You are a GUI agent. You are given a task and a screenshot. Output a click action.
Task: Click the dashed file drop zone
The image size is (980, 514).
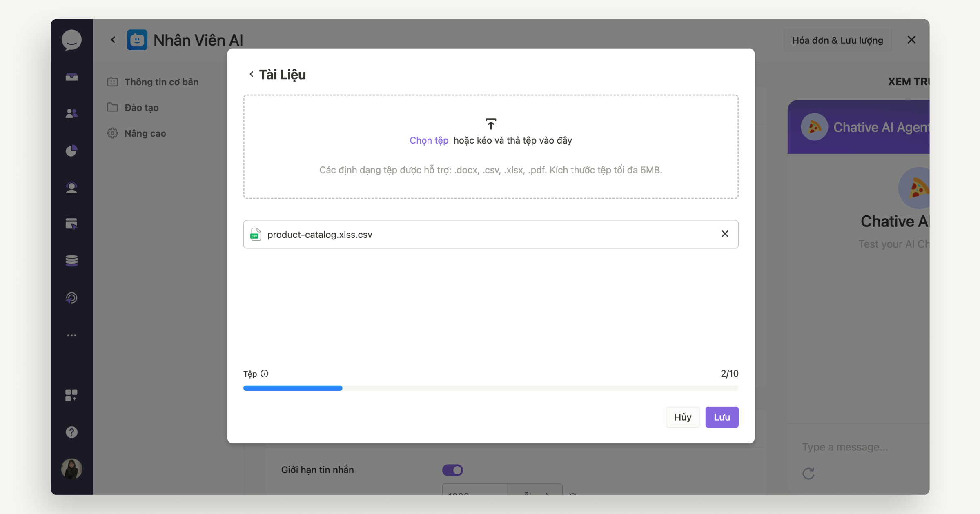pyautogui.click(x=491, y=147)
